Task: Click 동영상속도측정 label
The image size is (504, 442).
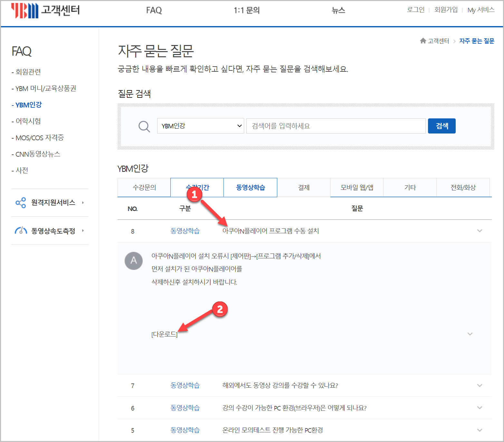Action: (53, 231)
